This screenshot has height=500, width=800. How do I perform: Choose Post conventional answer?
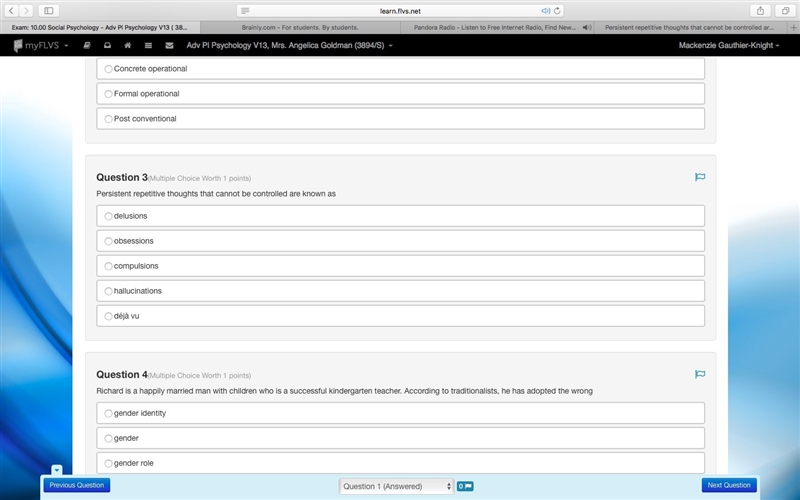point(401,119)
